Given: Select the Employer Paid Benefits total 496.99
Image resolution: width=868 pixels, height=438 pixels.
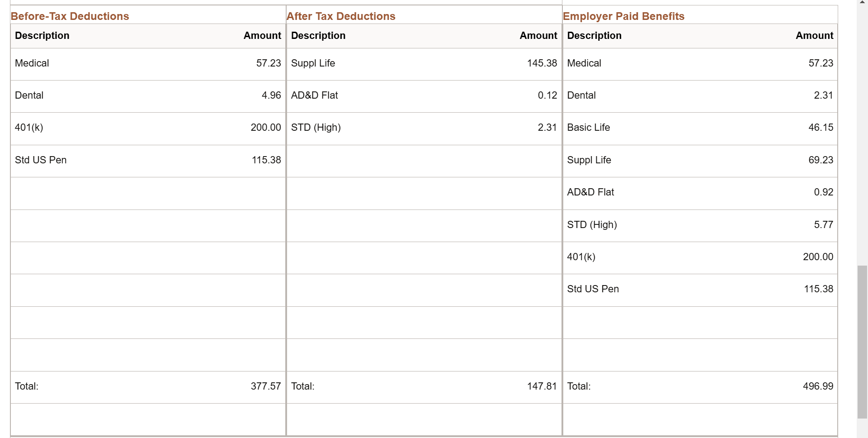Looking at the screenshot, I should pos(818,386).
